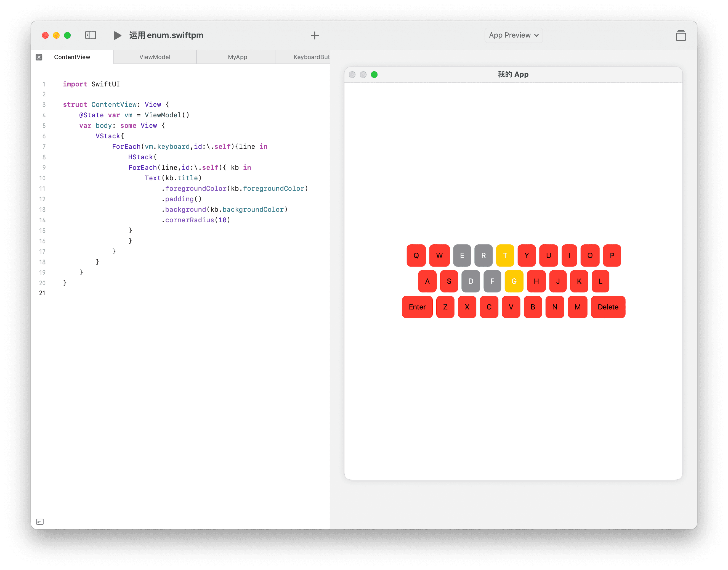Tap the red Q key
728x570 pixels.
click(x=416, y=255)
